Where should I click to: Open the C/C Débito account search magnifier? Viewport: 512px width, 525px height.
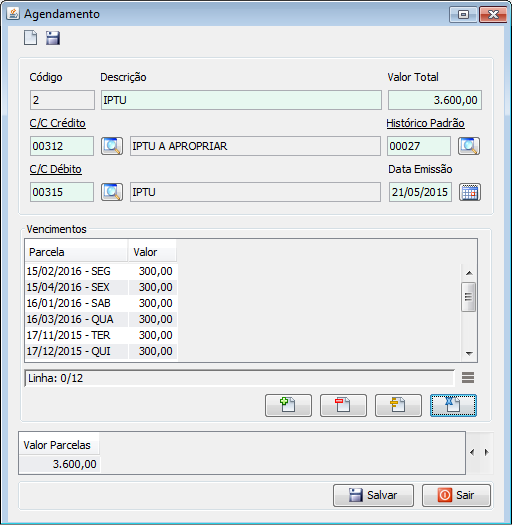[x=112, y=192]
